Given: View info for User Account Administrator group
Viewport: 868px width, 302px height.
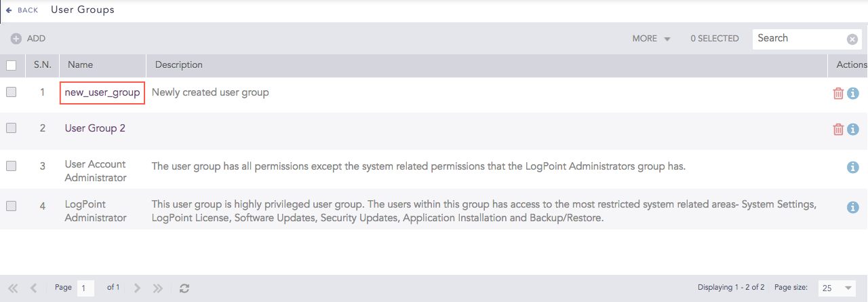Looking at the screenshot, I should [853, 167].
